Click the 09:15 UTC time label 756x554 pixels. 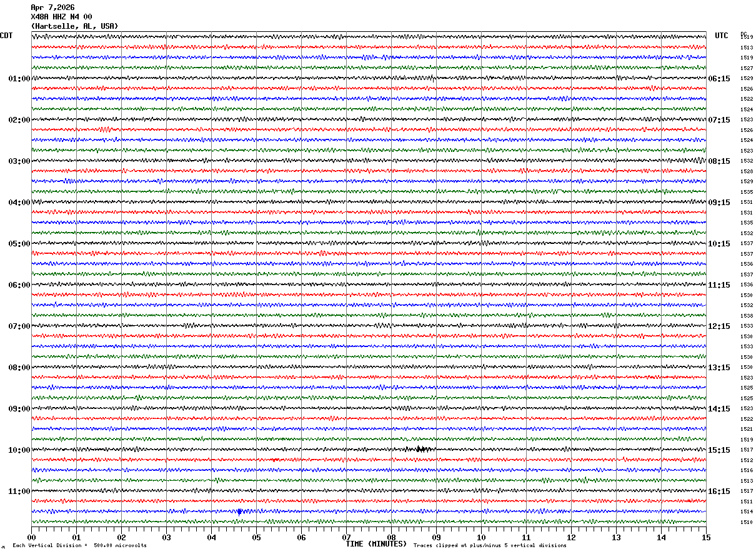719,203
